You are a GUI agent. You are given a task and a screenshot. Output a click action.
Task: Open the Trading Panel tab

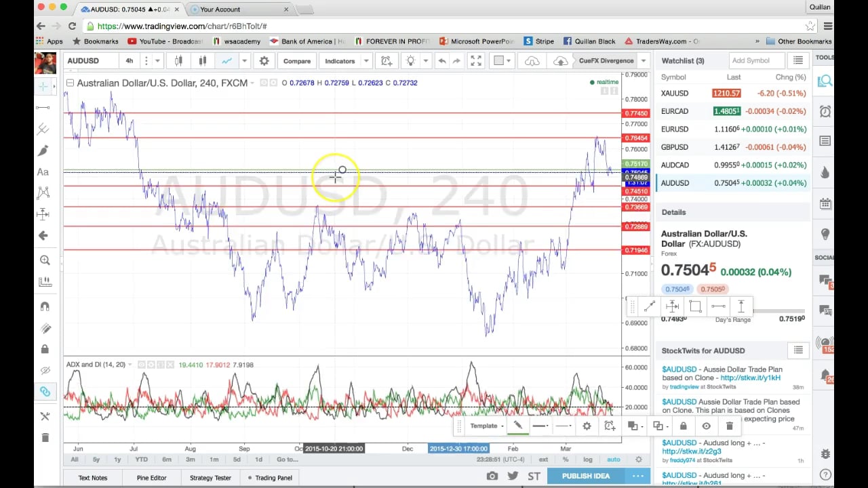tap(270, 478)
